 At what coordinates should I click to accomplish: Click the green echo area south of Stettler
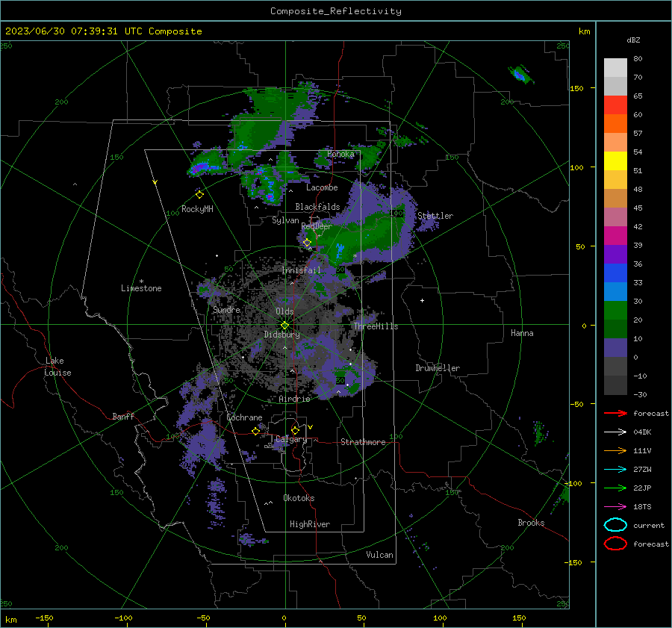pos(362,236)
